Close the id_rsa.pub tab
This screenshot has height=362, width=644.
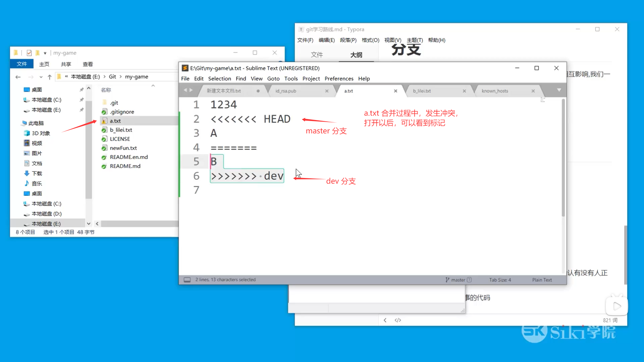coord(327,91)
